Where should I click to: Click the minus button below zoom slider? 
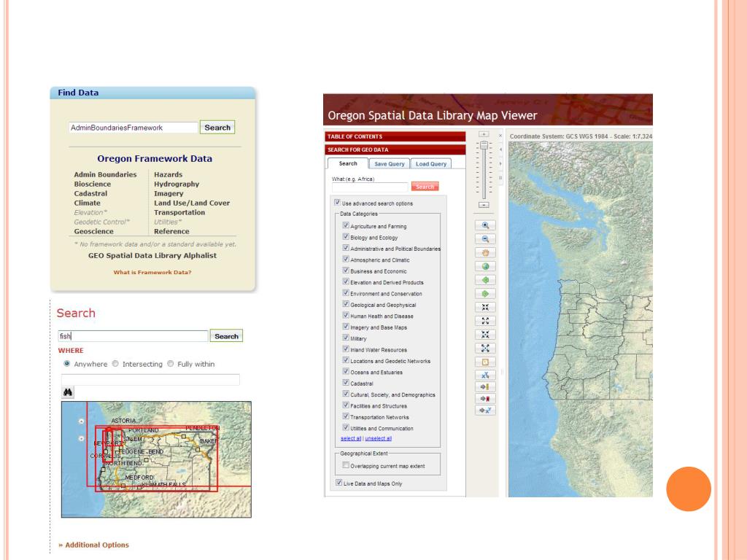point(484,205)
